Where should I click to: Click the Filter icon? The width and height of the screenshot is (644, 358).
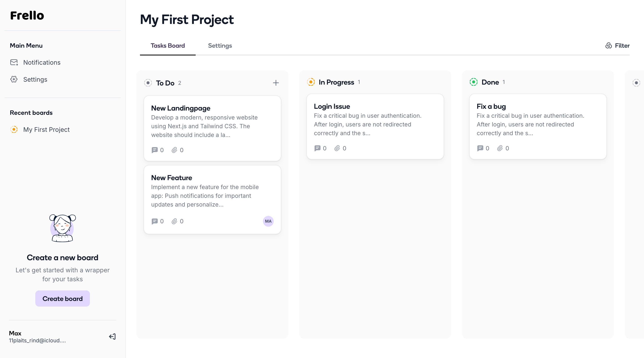click(x=608, y=45)
